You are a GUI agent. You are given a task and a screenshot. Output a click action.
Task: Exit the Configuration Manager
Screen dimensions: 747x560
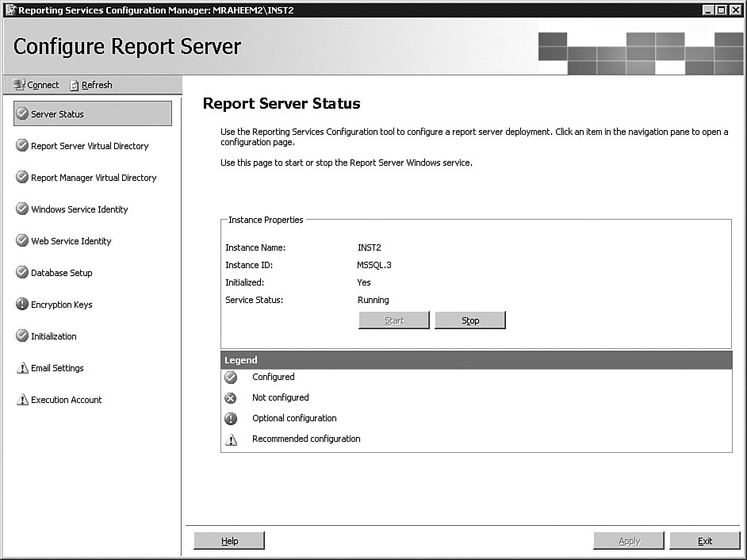(705, 541)
